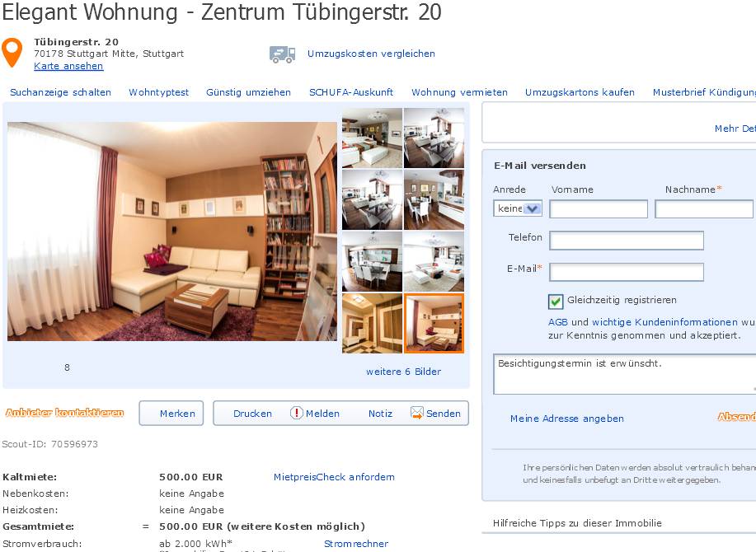This screenshot has height=552, width=756.
Task: Click the Drucken button
Action: tap(252, 414)
